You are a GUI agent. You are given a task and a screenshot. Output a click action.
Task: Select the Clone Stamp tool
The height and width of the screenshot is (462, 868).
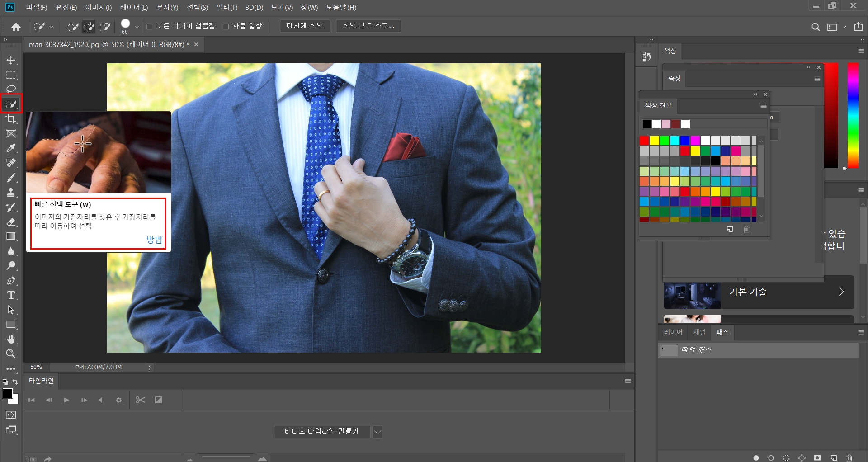(x=11, y=192)
